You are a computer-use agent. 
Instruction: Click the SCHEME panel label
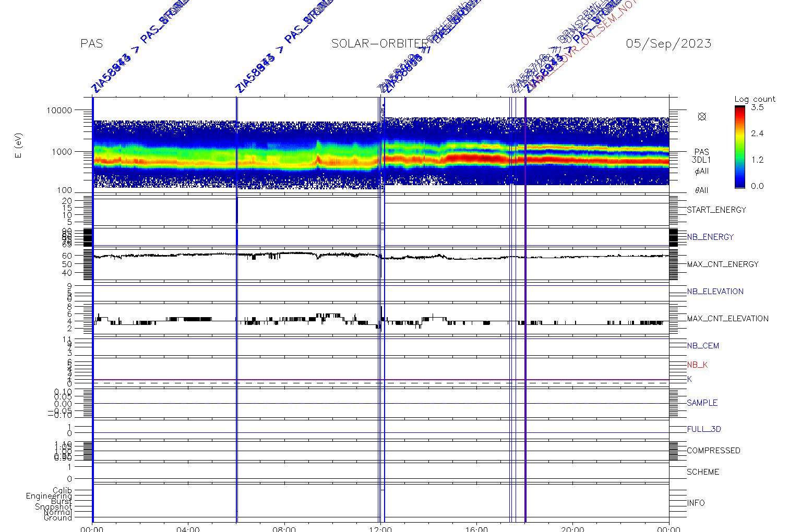pyautogui.click(x=703, y=471)
